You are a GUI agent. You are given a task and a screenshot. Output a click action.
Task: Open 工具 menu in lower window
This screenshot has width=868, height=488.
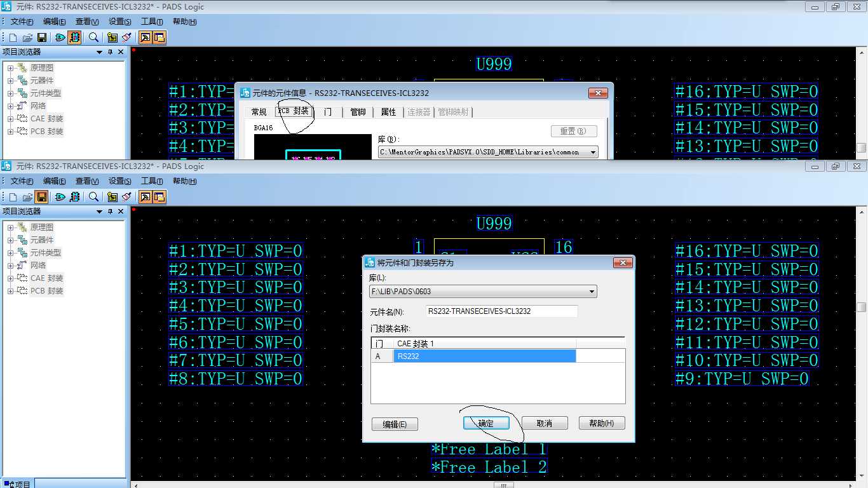(x=152, y=181)
